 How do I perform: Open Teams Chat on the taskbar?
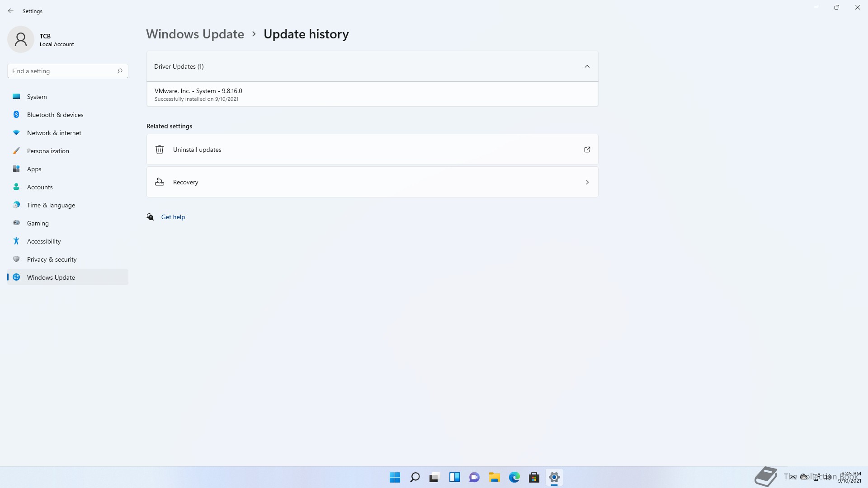click(x=474, y=478)
